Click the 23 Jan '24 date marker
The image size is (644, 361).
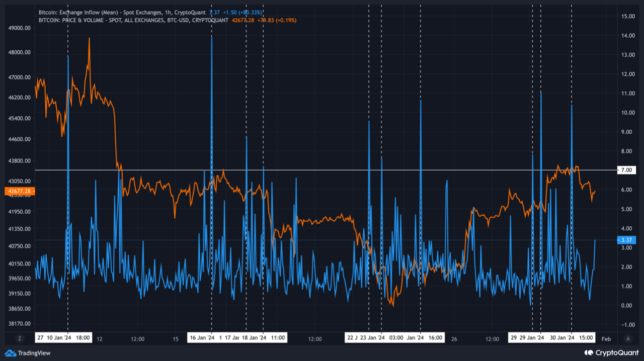[x=373, y=338]
